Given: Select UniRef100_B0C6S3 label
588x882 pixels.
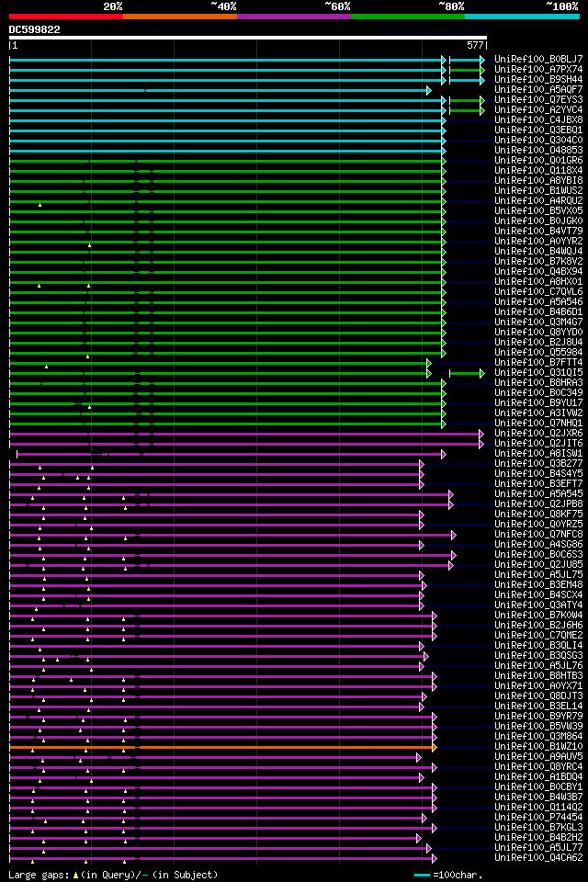Looking at the screenshot, I should click(x=538, y=555).
